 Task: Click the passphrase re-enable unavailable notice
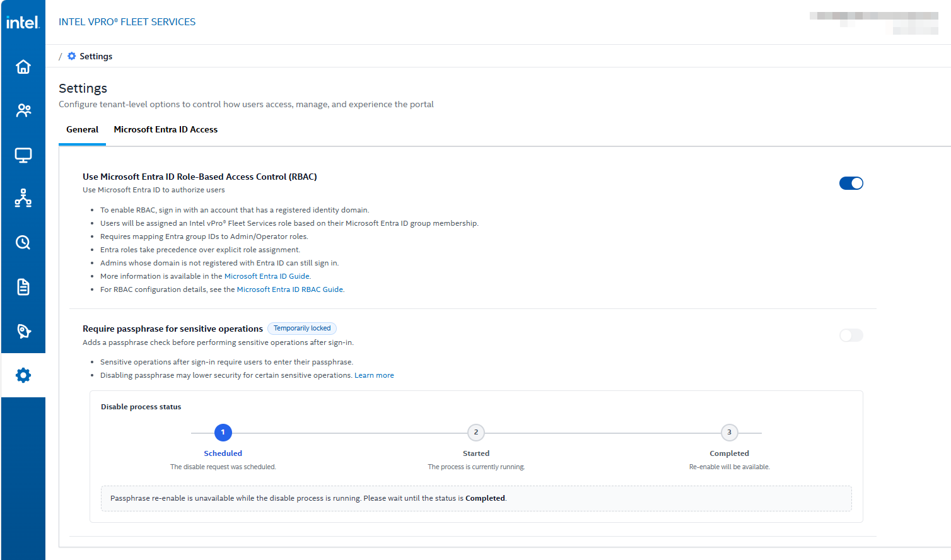[476, 498]
